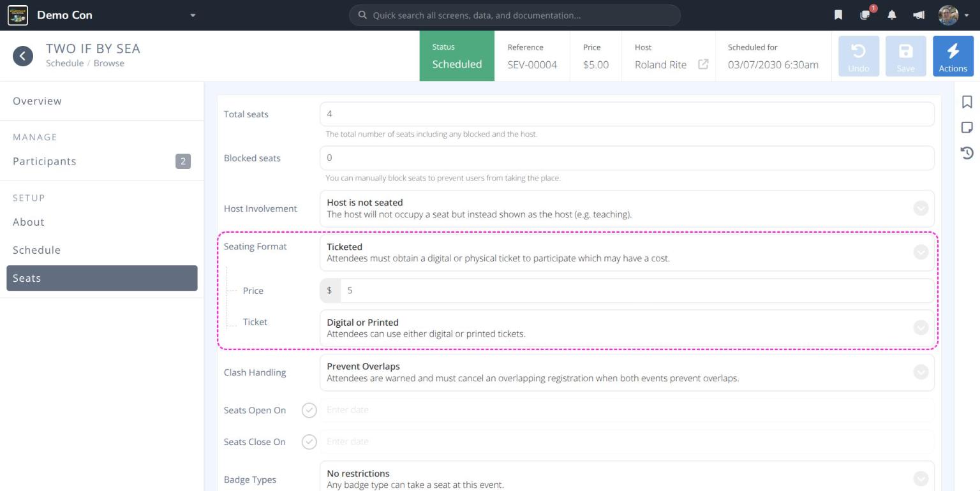
Task: Click the scheduled date 03/07/2030 6:30am
Action: 773,64
